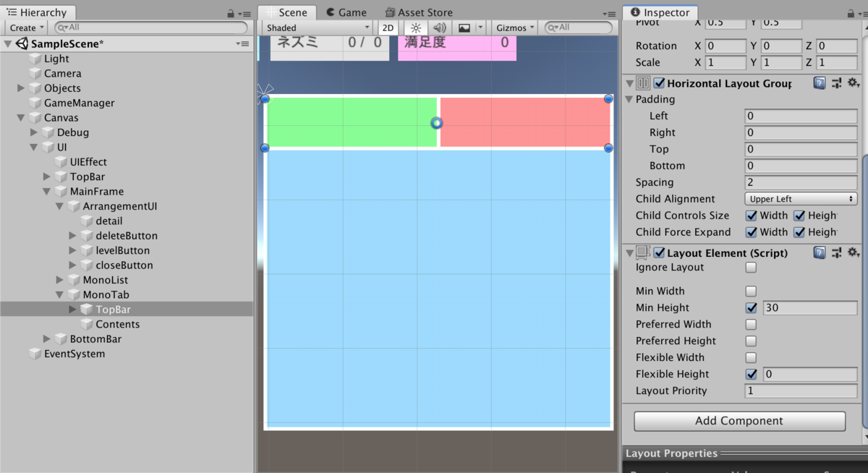The image size is (868, 473).
Task: Disable Layout Element script component checkbox
Action: tap(659, 252)
